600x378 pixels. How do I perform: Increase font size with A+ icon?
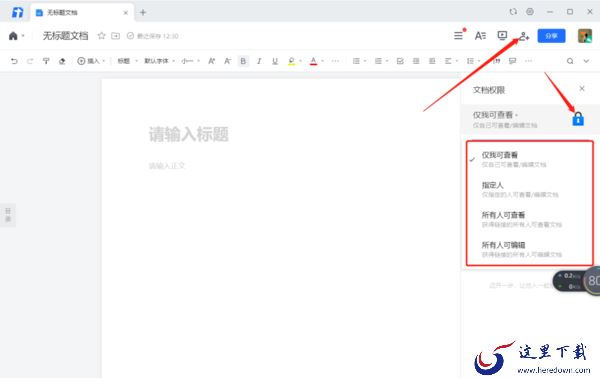point(212,61)
